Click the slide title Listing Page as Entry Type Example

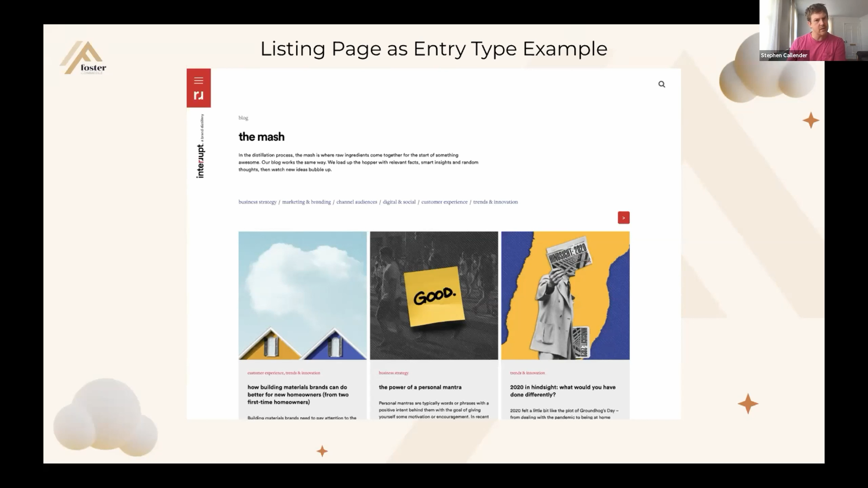pyautogui.click(x=434, y=49)
